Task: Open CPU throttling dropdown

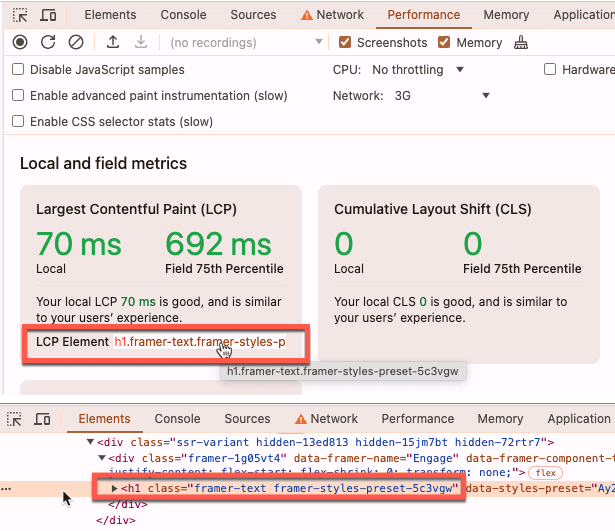Action: pyautogui.click(x=418, y=70)
